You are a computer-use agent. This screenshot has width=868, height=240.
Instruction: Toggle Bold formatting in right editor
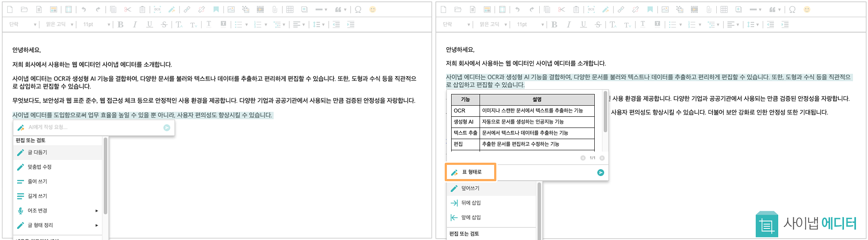[554, 24]
